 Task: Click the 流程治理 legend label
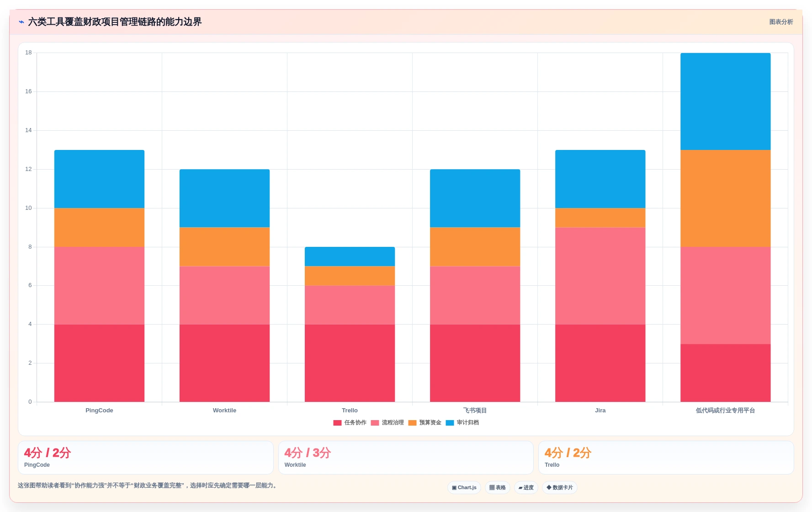(393, 423)
